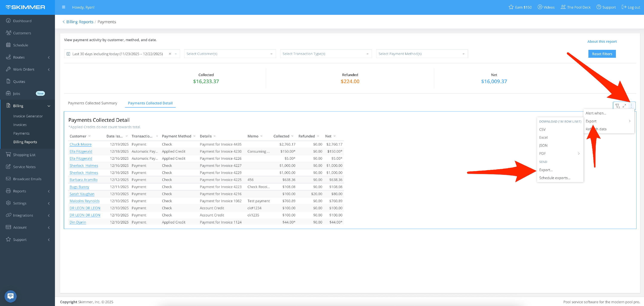Open the chat support bubble icon
The width and height of the screenshot is (644, 306).
tap(11, 296)
